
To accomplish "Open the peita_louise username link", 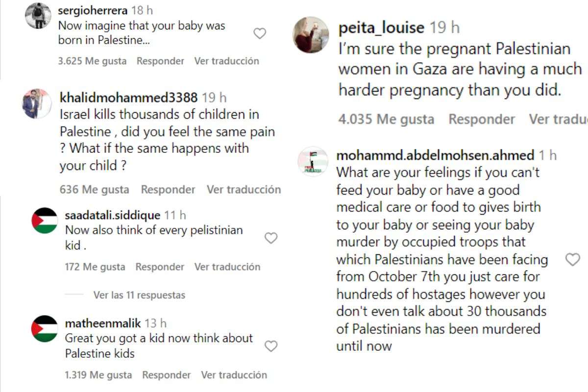I will [381, 27].
